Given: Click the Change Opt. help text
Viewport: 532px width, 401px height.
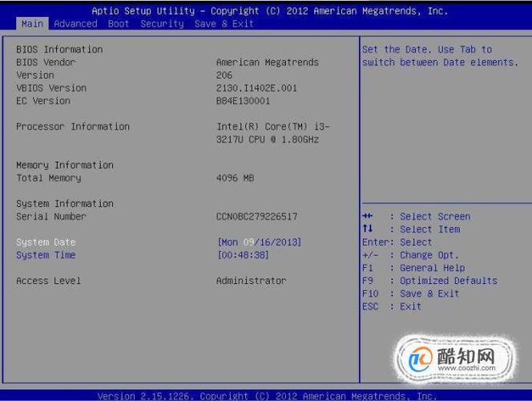Looking at the screenshot, I should point(429,255).
